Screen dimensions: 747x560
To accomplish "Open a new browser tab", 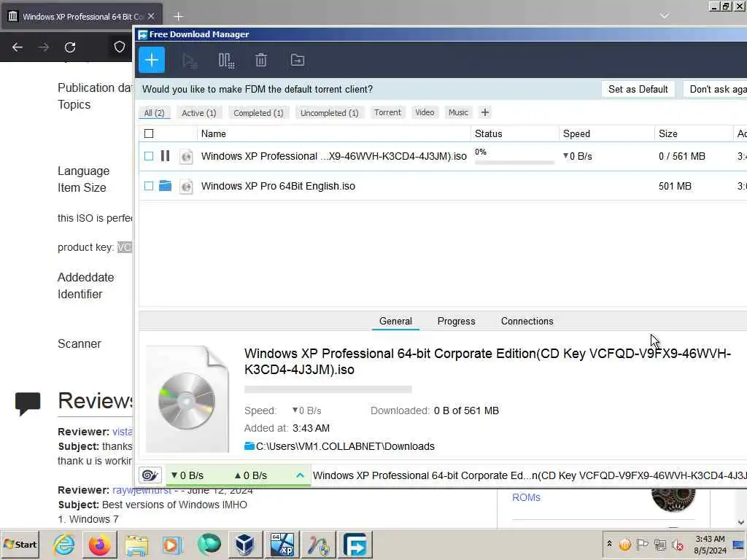I will 178,16.
